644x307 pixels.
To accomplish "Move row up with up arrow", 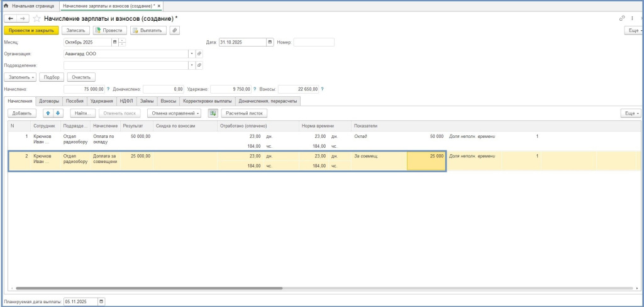I will pos(48,113).
